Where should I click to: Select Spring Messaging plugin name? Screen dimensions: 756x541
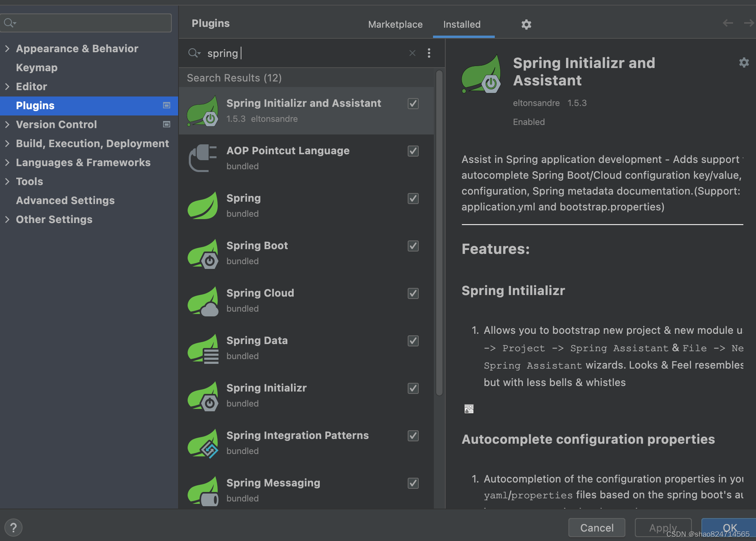273,483
